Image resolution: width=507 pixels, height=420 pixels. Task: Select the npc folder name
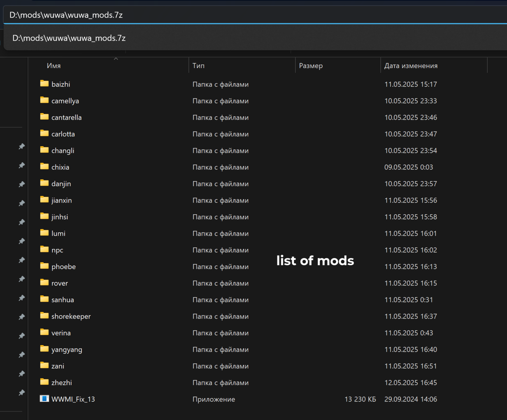point(57,250)
